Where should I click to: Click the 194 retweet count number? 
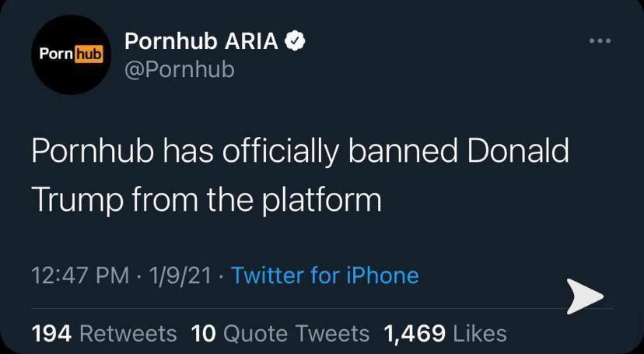point(52,334)
